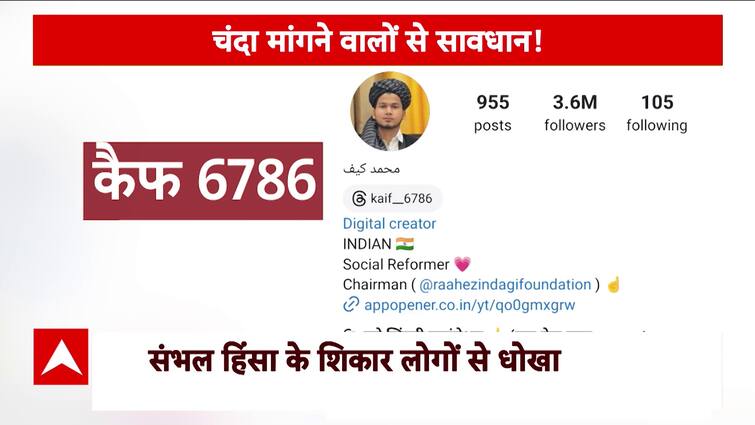Click the 'Social Reformer' bio line
This screenshot has height=425, width=755.
[x=396, y=264]
